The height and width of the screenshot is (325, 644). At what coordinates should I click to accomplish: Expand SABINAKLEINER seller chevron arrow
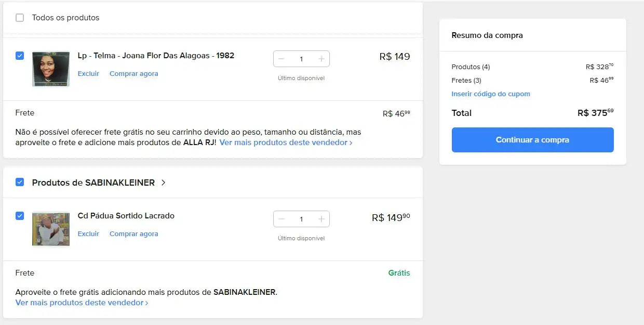pyautogui.click(x=163, y=183)
